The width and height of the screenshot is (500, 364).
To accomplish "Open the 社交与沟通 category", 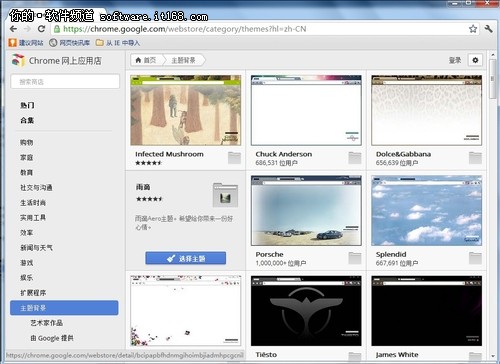I will pos(36,187).
